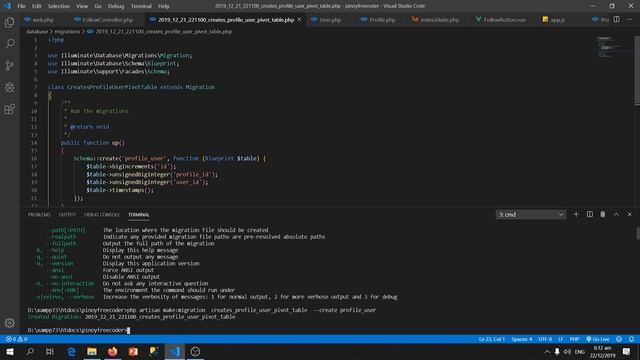Split the editor to the right
640x360 pixels.
pyautogui.click(x=616, y=19)
